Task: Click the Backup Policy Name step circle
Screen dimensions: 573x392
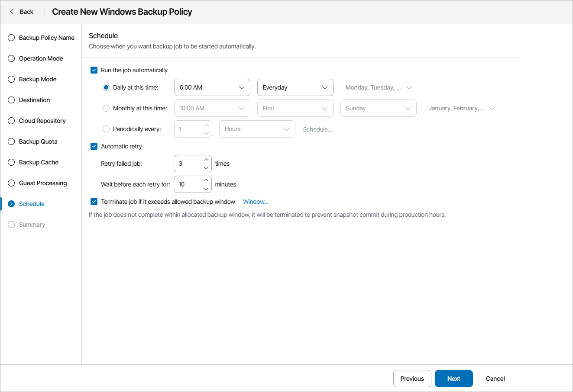Action: pyautogui.click(x=11, y=38)
